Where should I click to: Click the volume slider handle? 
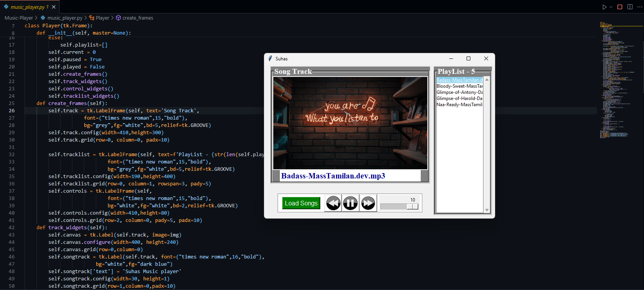pos(412,207)
